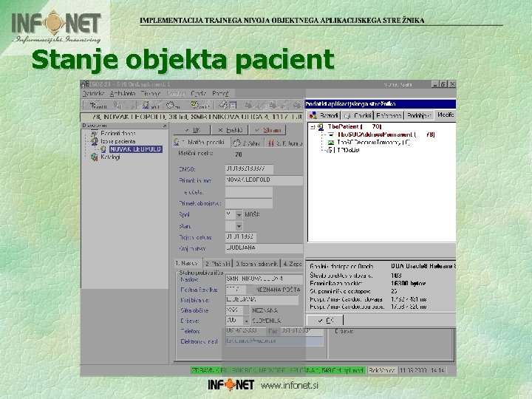Click gear icon on second form tab
The image size is (532, 399).
click(x=237, y=143)
